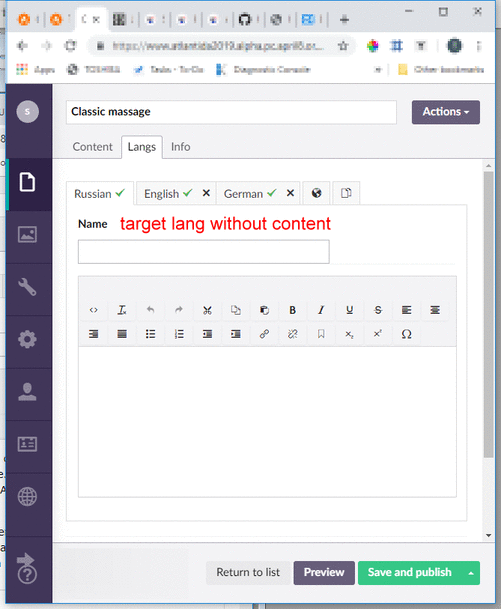
Task: Open the Users section in sidebar
Action: pos(28,392)
